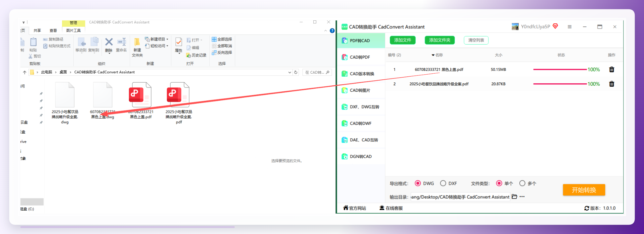Click the 删除 X icon in ribbon
The height and width of the screenshot is (234, 644).
[x=109, y=42]
